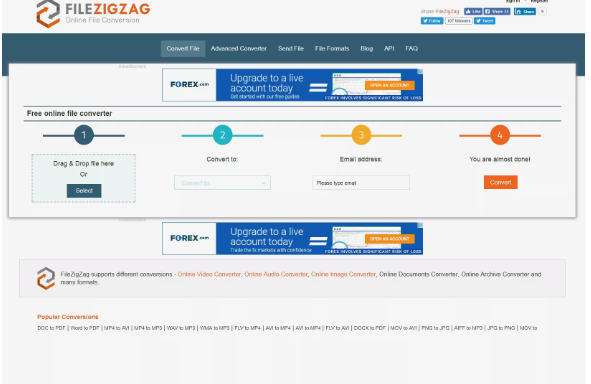Screen dimensions: 591x384
Task: Select step 1 circle icon
Action: 84,135
